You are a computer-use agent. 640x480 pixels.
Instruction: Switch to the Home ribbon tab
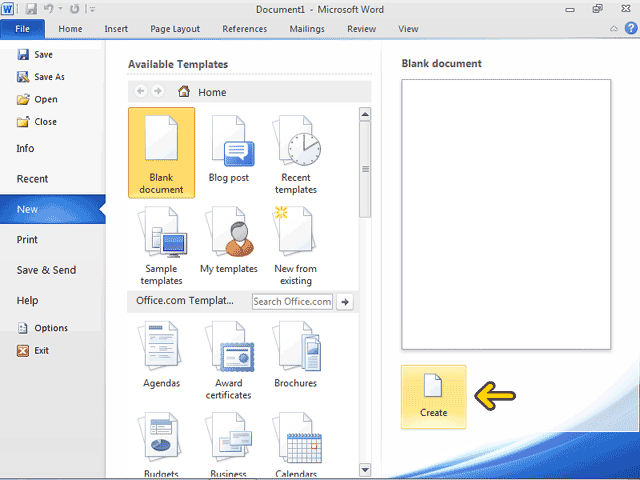(x=70, y=29)
